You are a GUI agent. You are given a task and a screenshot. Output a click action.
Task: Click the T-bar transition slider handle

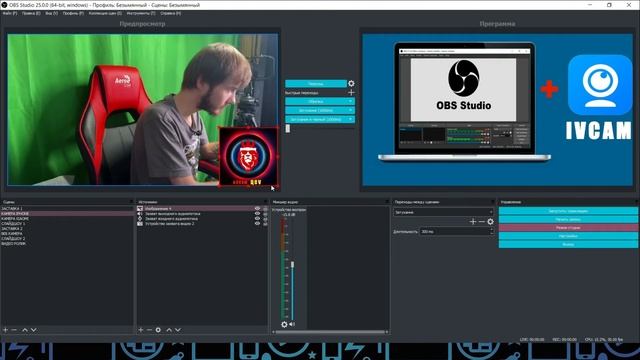point(288,128)
